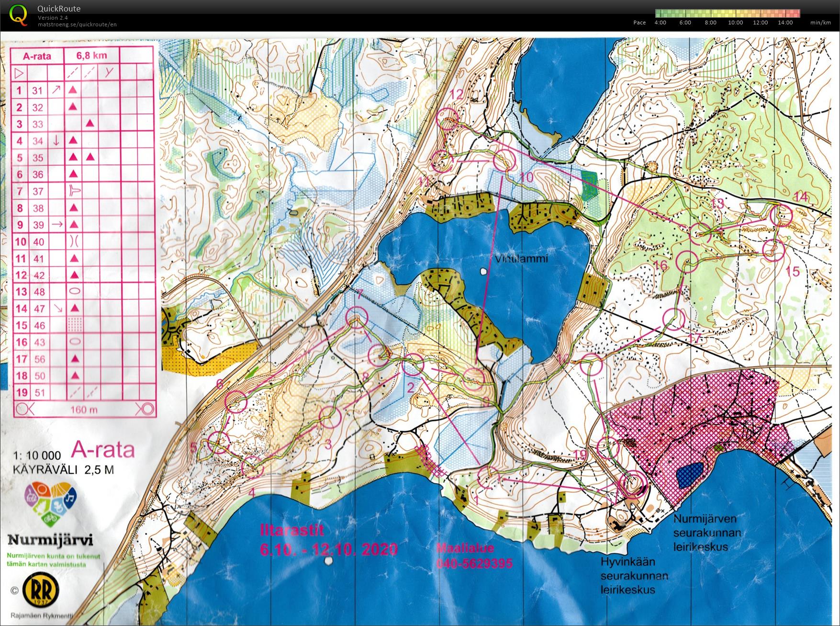The image size is (840, 626).
Task: Click control circle 16 on the map
Action: coord(688,261)
